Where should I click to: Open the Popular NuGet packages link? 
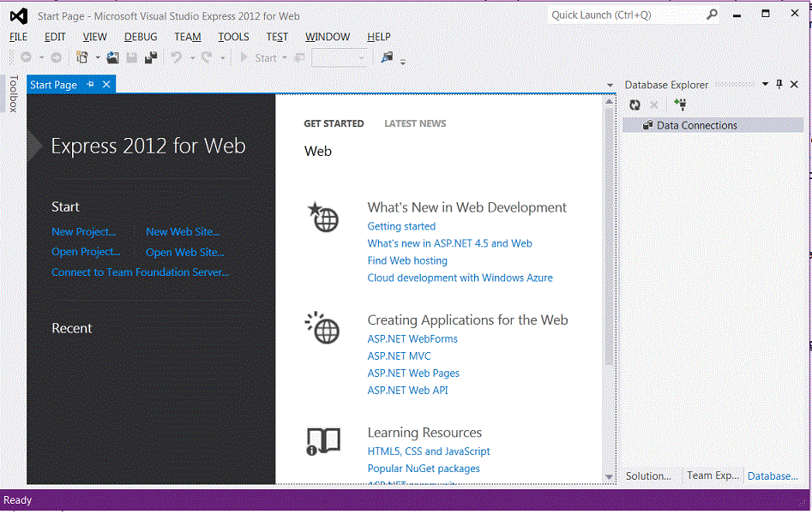point(424,469)
